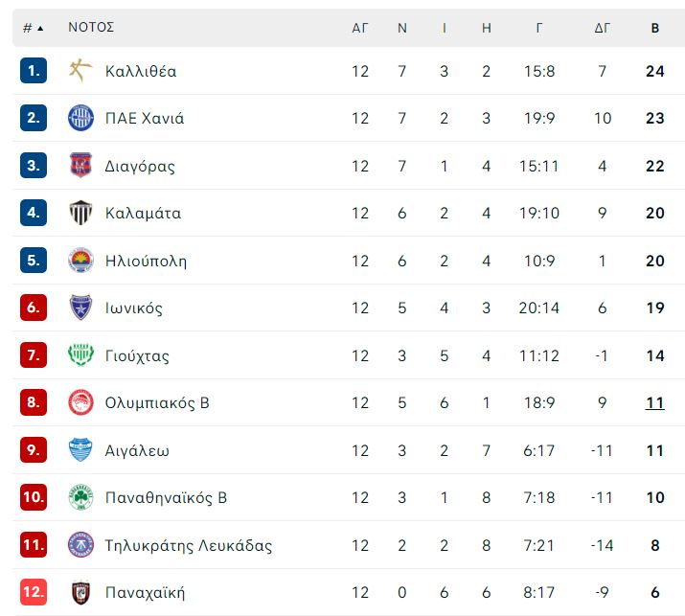
Task: Open the Γιούχτας team name link
Action: [137, 355]
